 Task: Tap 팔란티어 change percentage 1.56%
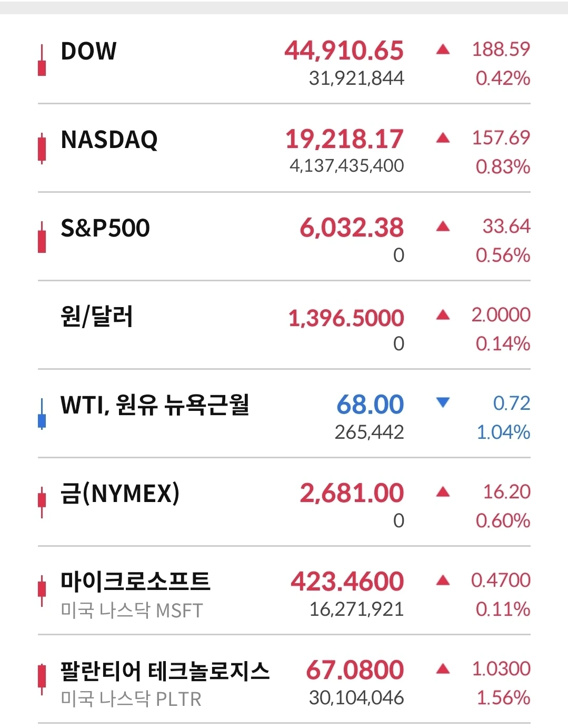(503, 697)
